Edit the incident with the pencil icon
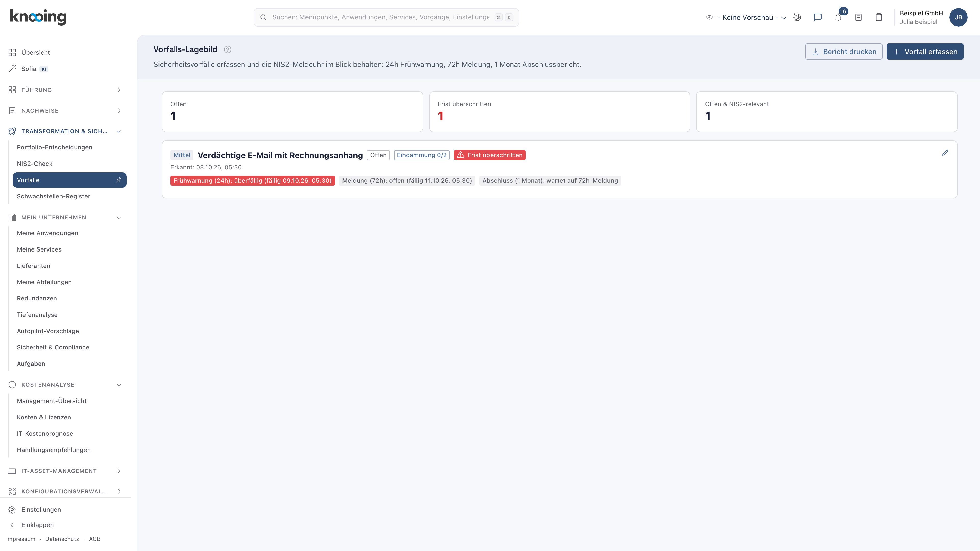This screenshot has height=551, width=980. point(945,153)
